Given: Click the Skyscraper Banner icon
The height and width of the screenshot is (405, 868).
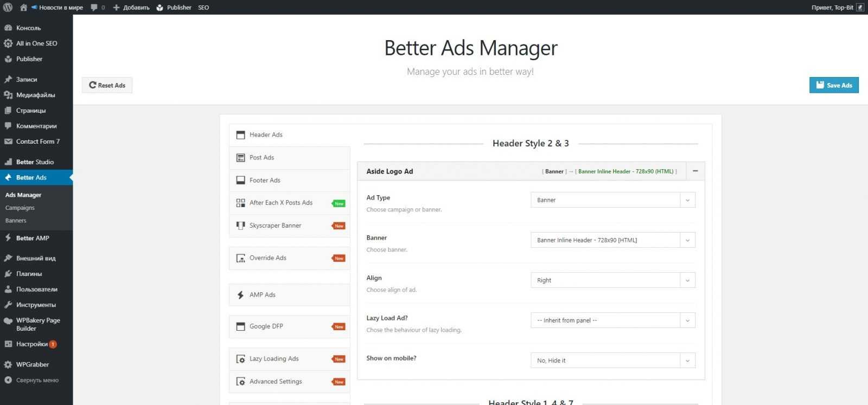Looking at the screenshot, I should [240, 226].
